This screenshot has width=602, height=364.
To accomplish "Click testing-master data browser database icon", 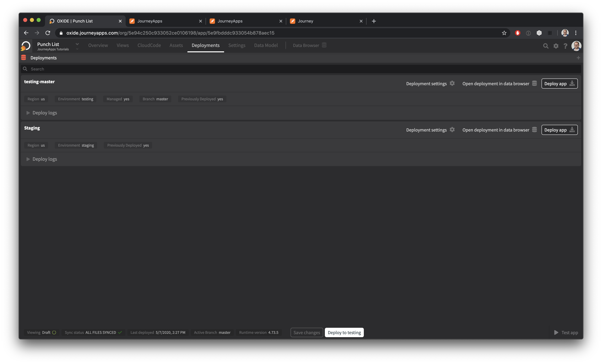I will point(535,83).
